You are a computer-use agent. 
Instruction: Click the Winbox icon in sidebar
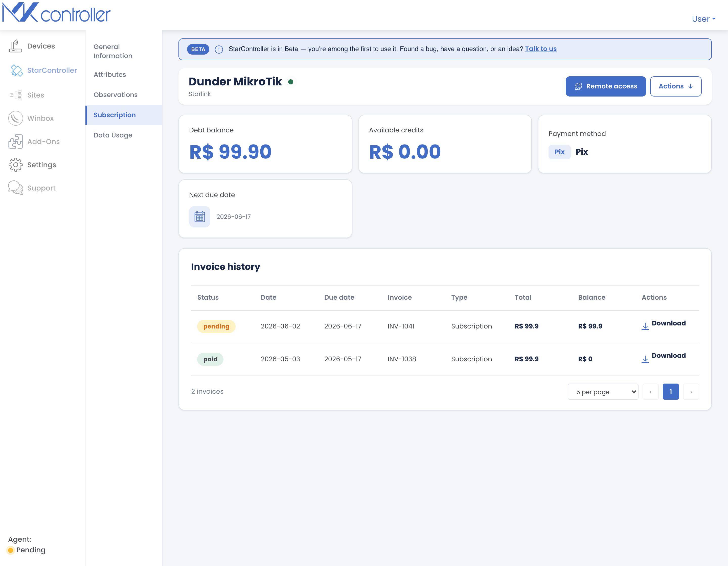click(x=15, y=118)
